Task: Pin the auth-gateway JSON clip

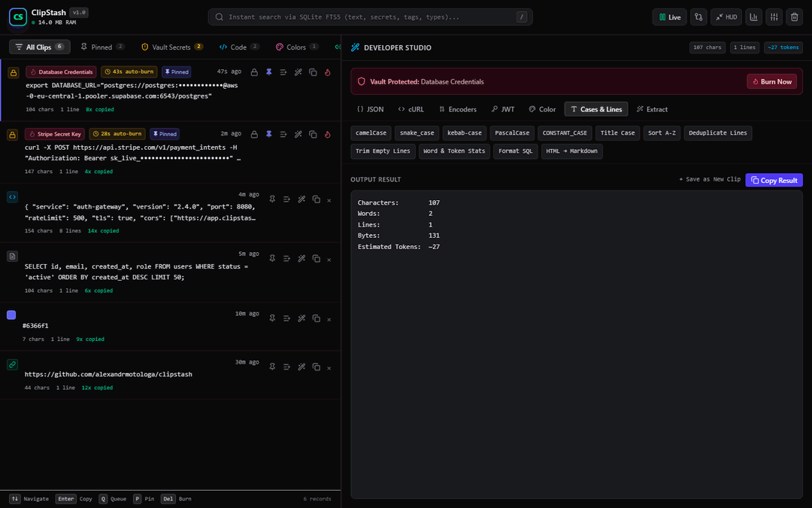Action: pyautogui.click(x=272, y=199)
